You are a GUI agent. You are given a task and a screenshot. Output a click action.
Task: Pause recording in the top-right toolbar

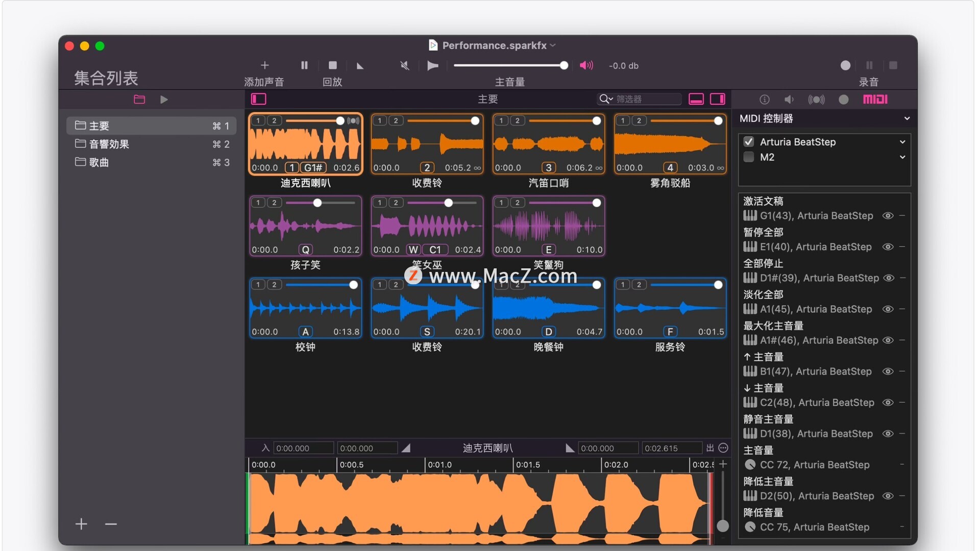pyautogui.click(x=869, y=65)
